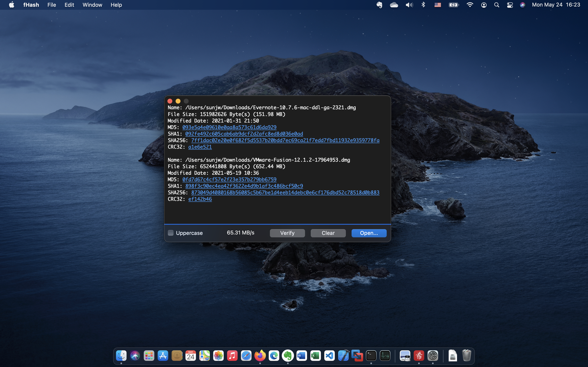Launch Visual Studio Code from the Dock
Screen dimensions: 588x367
[x=329, y=355]
